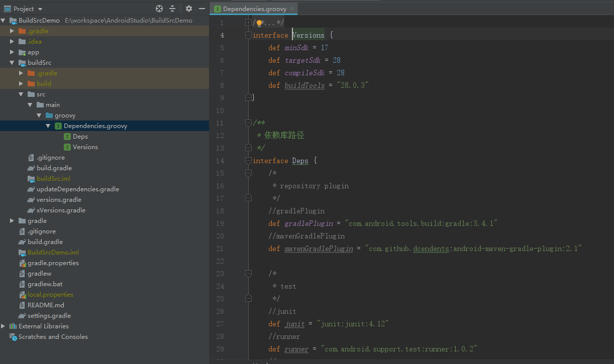Image resolution: width=614 pixels, height=364 pixels.
Task: Hide the Project tool window with minus icon
Action: 202,9
